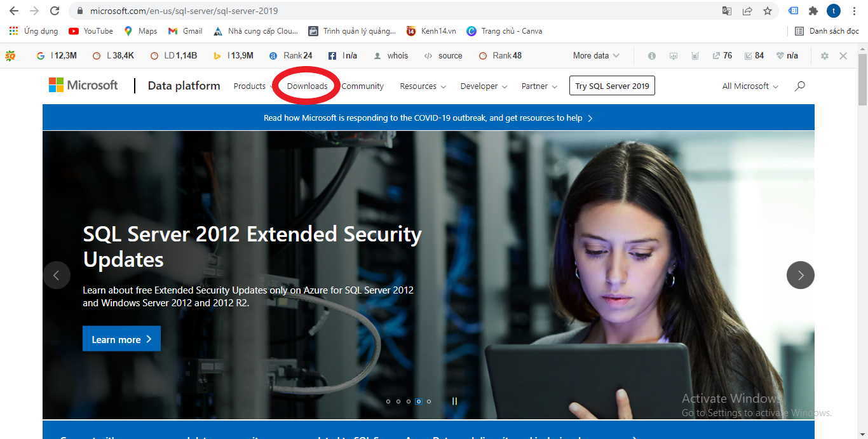
Task: Click the SEOquake logo icon in the toolbar
Action: [10, 56]
